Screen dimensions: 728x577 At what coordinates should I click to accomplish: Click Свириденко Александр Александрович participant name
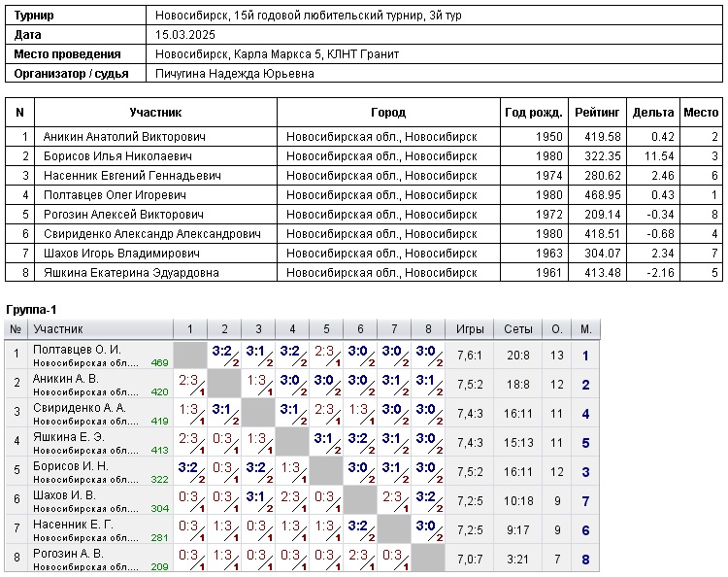pos(151,234)
